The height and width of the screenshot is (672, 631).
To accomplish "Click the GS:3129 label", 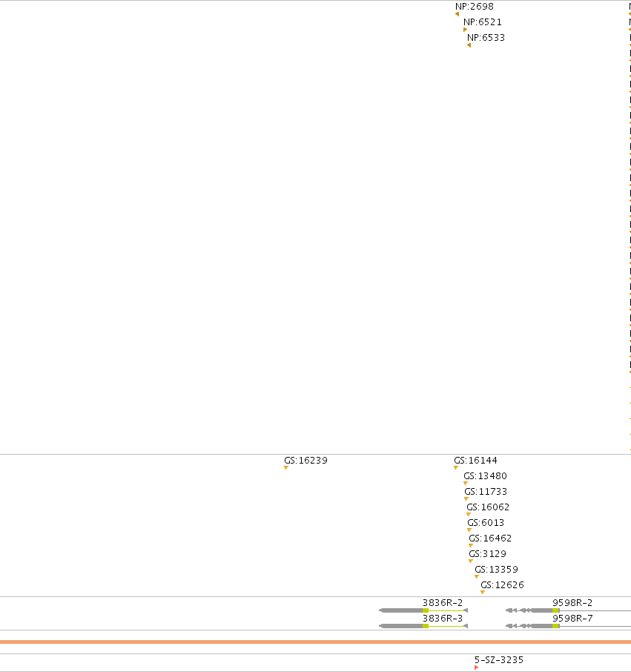I will [x=487, y=554].
